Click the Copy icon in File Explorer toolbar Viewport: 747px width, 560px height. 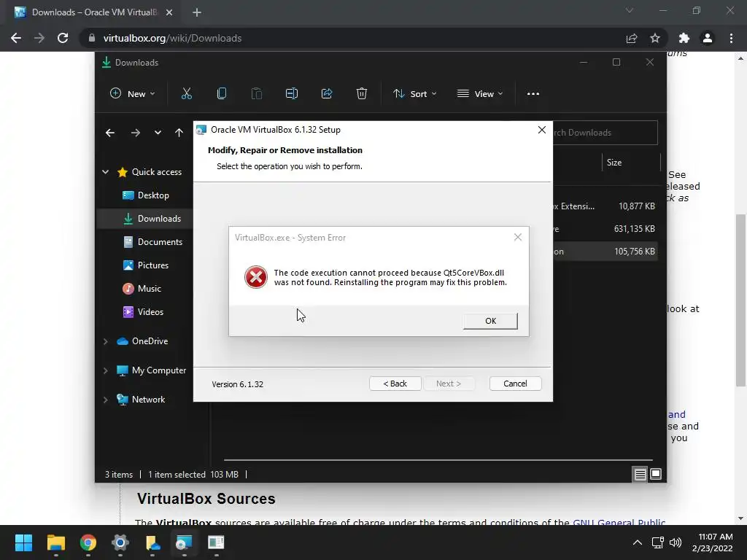click(x=222, y=94)
